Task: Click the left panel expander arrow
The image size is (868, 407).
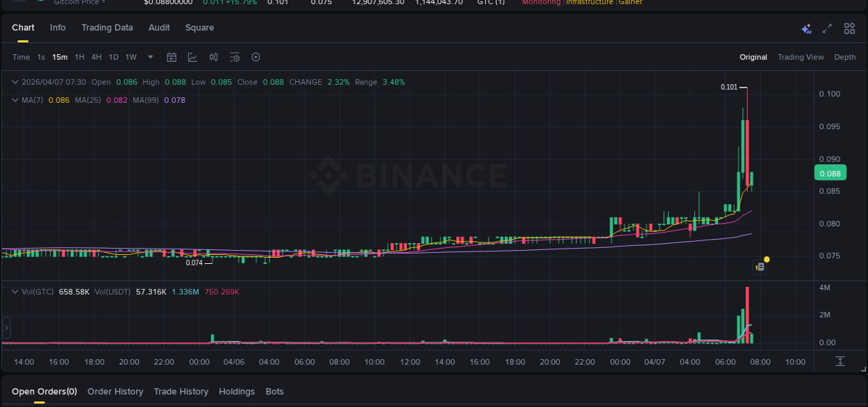Action: tap(6, 326)
